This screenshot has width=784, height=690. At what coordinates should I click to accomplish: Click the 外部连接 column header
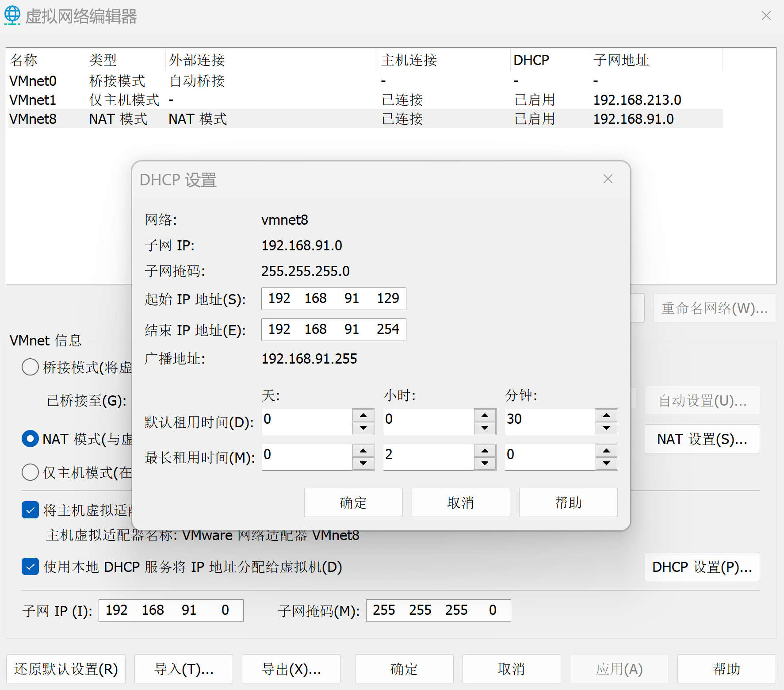coord(272,60)
